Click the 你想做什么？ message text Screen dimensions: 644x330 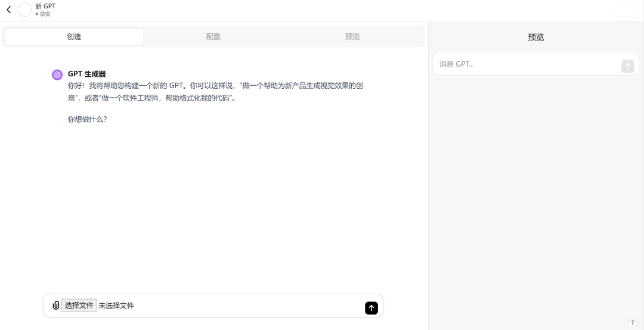pyautogui.click(x=88, y=119)
